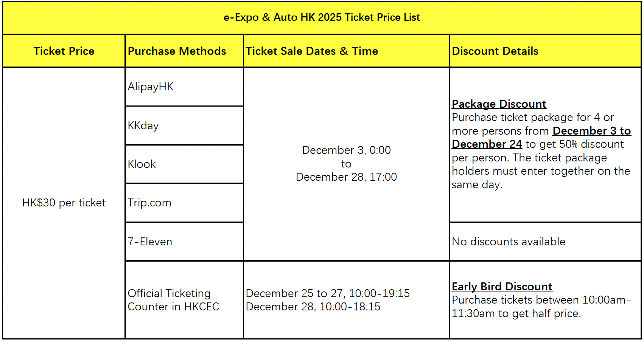Image resolution: width=644 pixels, height=341 pixels.
Task: Select the Ticket Price column header
Action: (64, 51)
